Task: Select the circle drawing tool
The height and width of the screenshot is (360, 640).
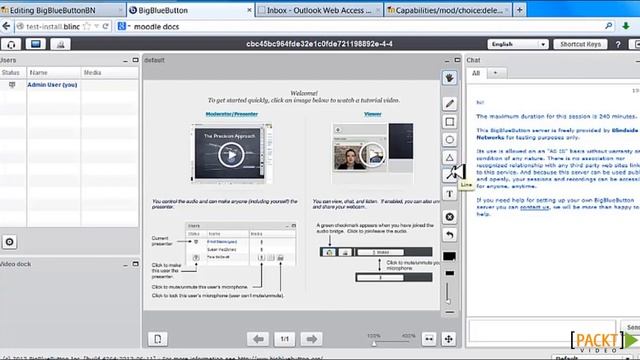Action: tap(449, 140)
